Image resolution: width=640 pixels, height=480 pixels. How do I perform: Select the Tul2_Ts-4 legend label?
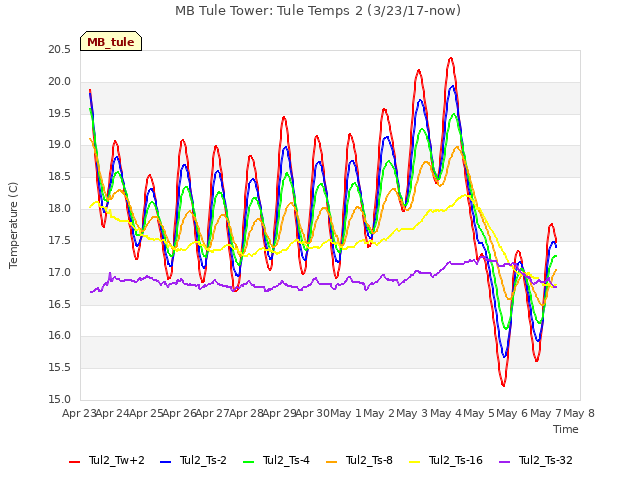click(286, 460)
